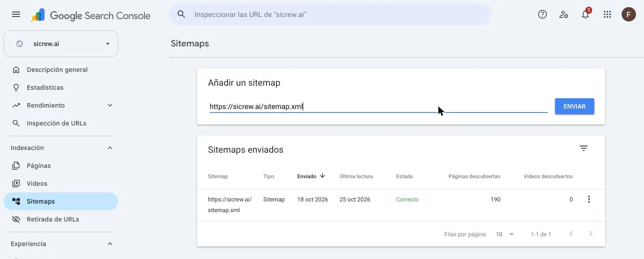Open the notifications bell
Screen dimensions: 644x259
[x=585, y=14]
